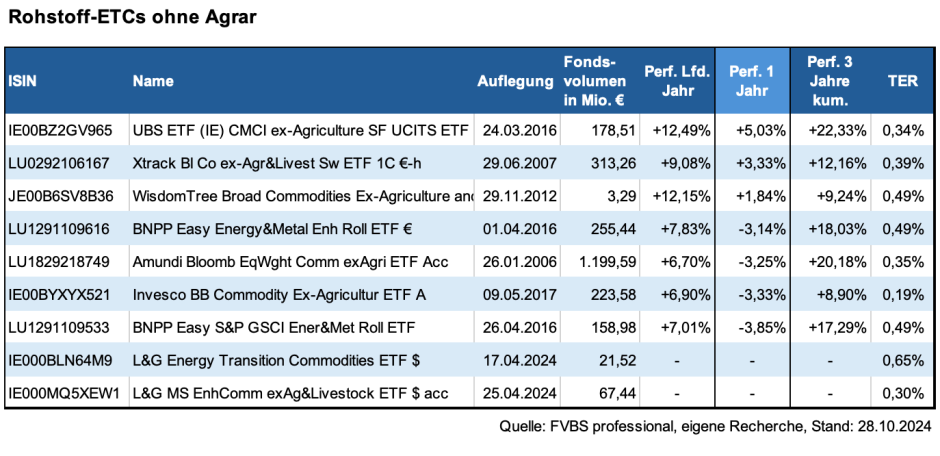
Task: Click the TER column header
Action: 902,81
